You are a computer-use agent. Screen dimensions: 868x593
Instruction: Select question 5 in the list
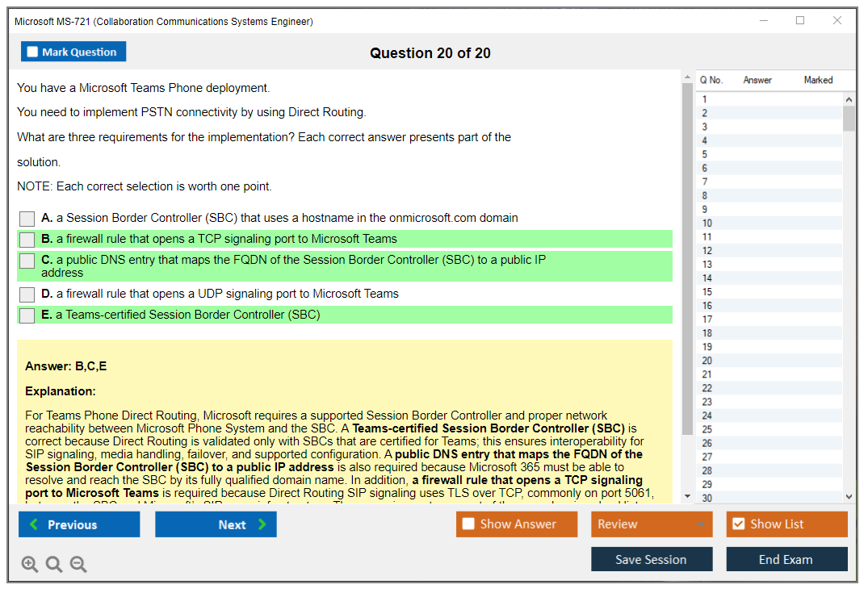click(769, 154)
